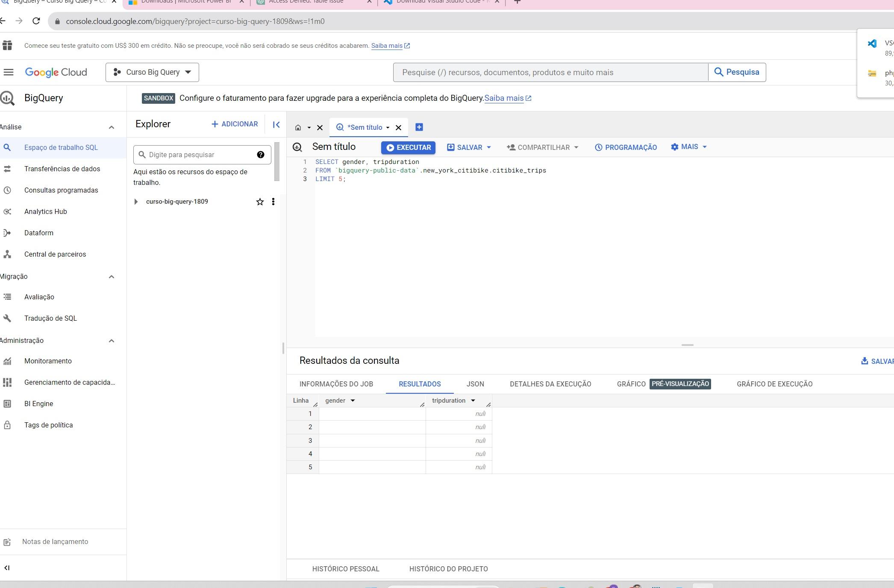Open the MAIS settings dropdown

(688, 147)
